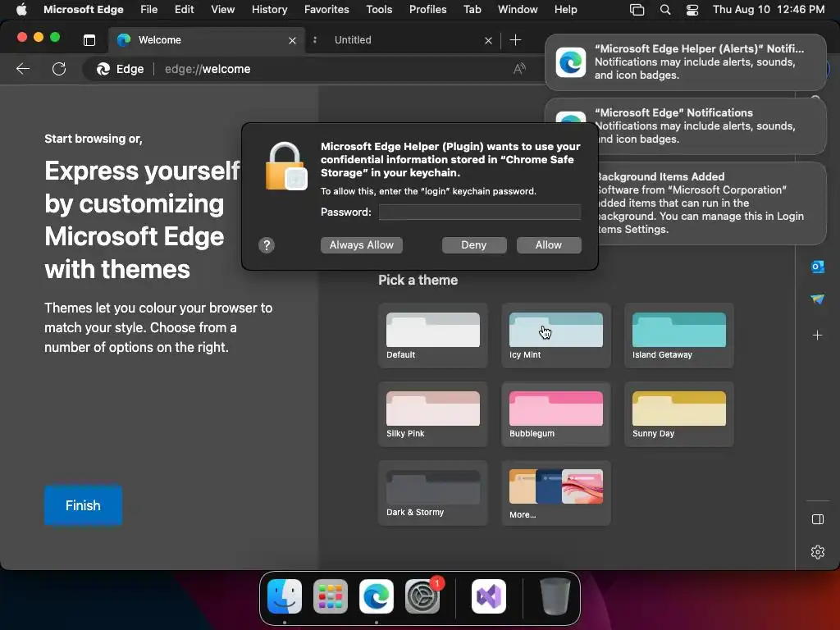Click the back arrow in Edge toolbar
Viewport: 840px width, 630px height.
pyautogui.click(x=23, y=69)
